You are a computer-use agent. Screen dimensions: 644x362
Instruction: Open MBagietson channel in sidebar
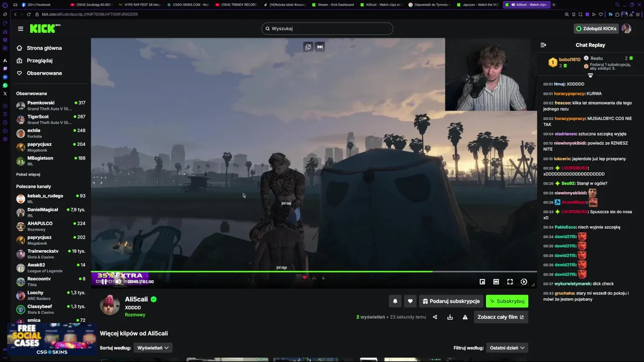pyautogui.click(x=50, y=161)
